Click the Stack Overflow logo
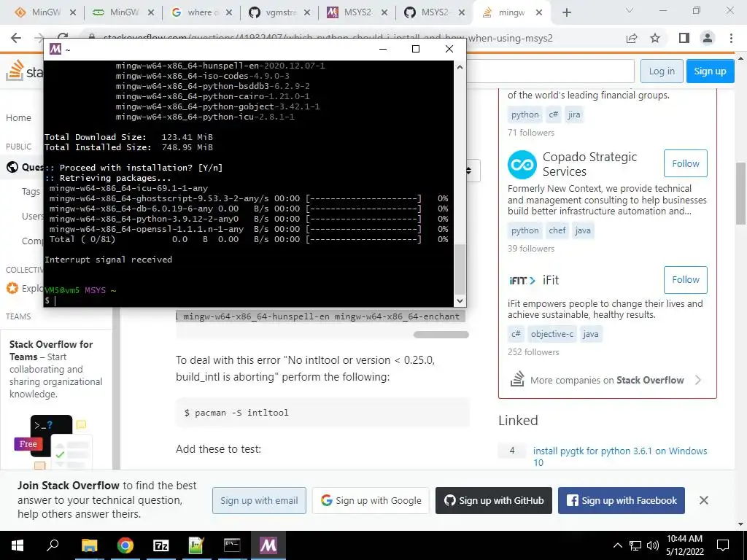 (24, 71)
